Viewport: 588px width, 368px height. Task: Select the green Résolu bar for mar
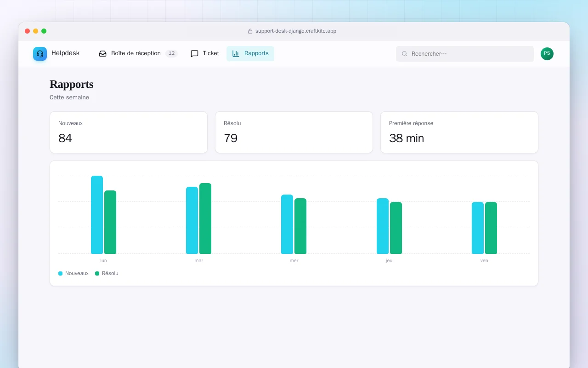[x=205, y=218]
